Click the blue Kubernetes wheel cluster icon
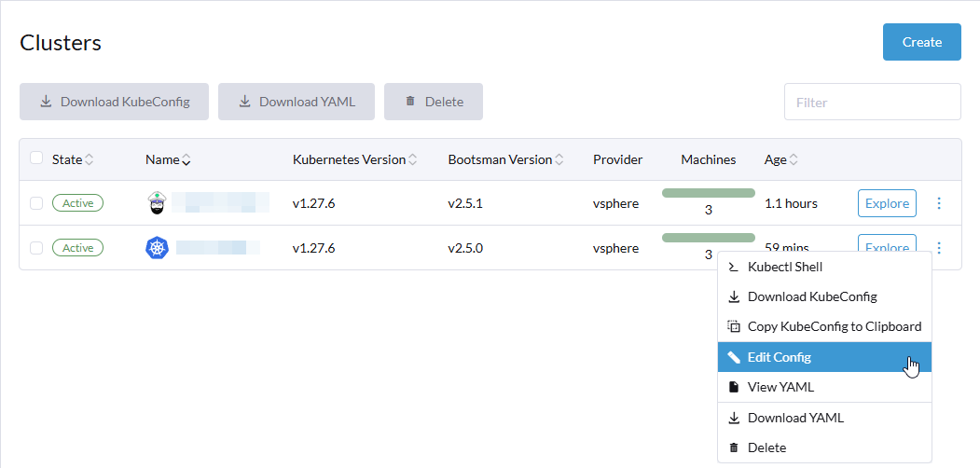Viewport: 980px width, 468px height. [158, 248]
